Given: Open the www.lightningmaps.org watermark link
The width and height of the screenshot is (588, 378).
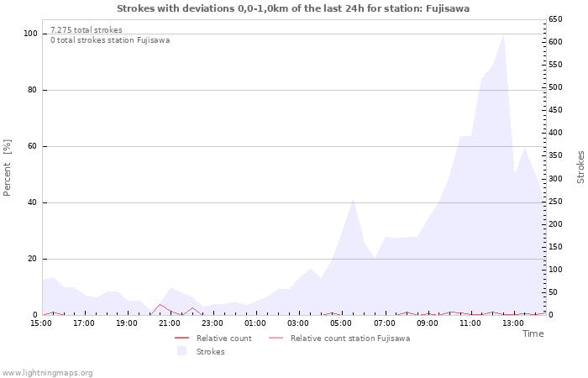Looking at the screenshot, I should point(47,373).
